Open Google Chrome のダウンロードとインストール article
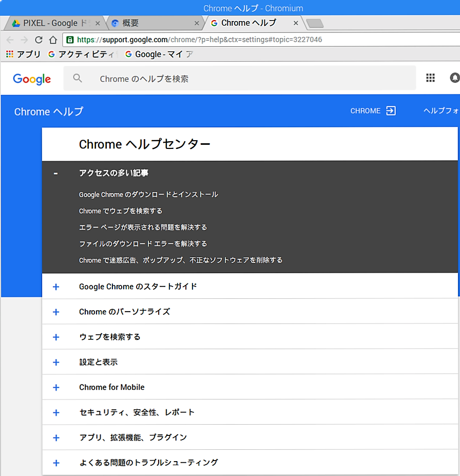Screen dimensions: 460x476 point(148,195)
